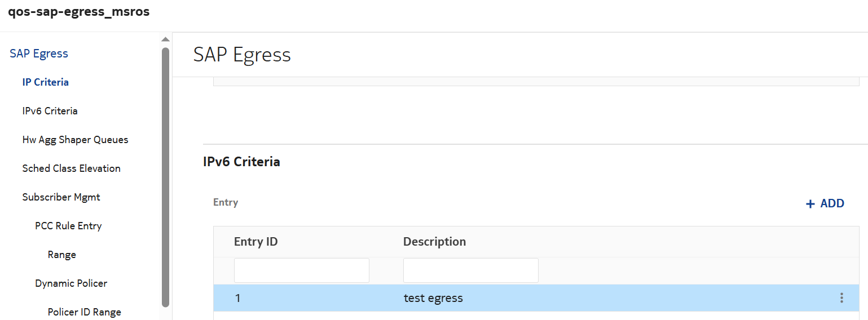
Task: Open Dynamic Policer navigation item
Action: 71,283
